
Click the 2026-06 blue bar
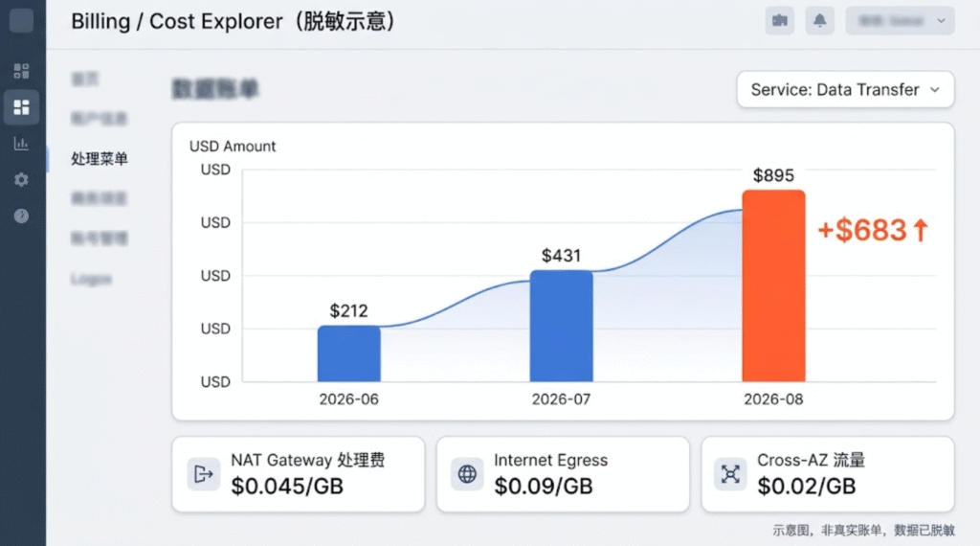(x=348, y=353)
